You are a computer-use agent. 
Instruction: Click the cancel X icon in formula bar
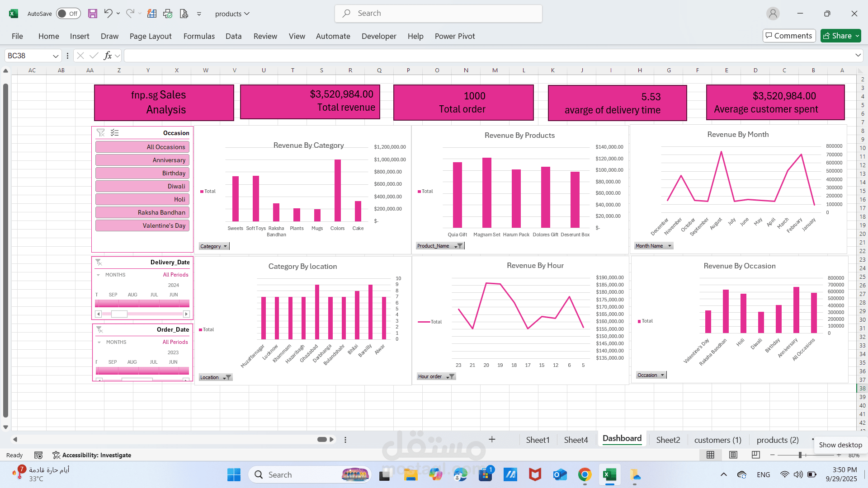coord(80,56)
